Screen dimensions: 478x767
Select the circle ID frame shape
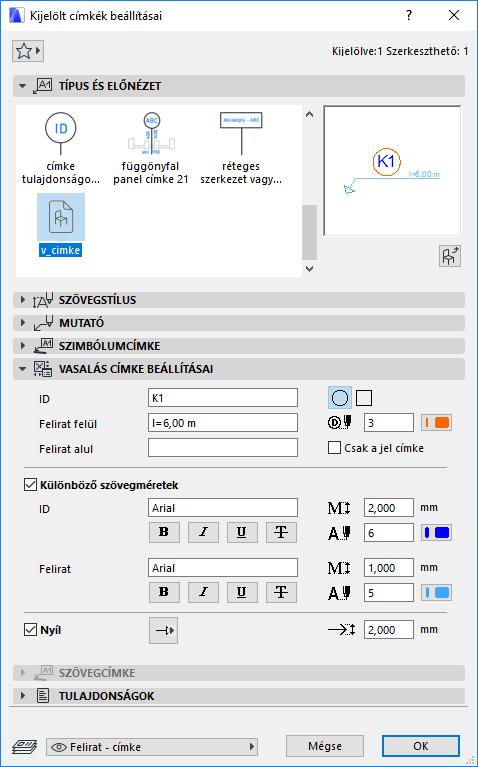pyautogui.click(x=340, y=398)
